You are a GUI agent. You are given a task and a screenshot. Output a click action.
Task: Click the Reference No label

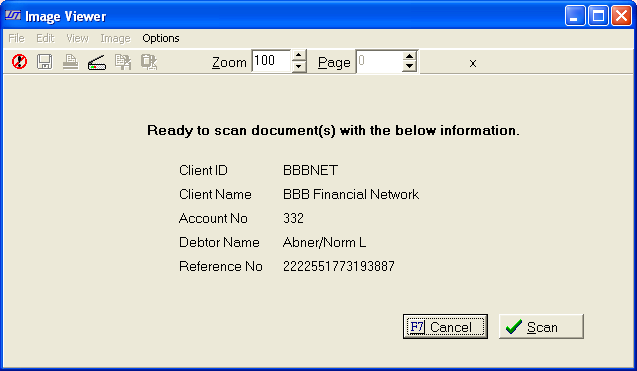point(221,266)
